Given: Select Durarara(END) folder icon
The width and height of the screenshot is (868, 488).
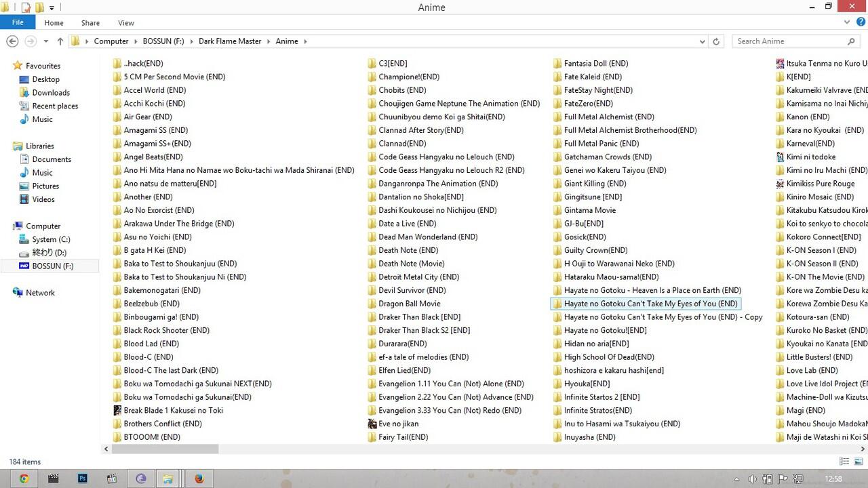Looking at the screenshot, I should tap(372, 344).
